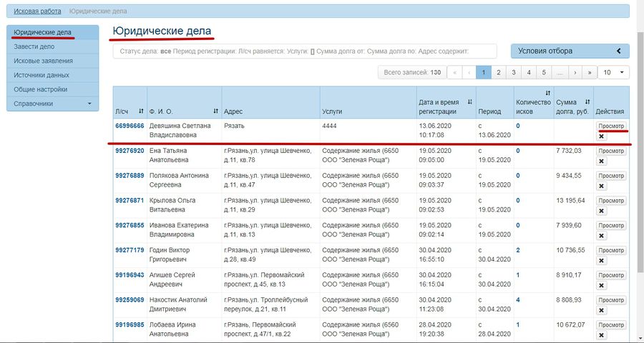
Task: Click the ellipsis pagination button
Action: click(560, 72)
